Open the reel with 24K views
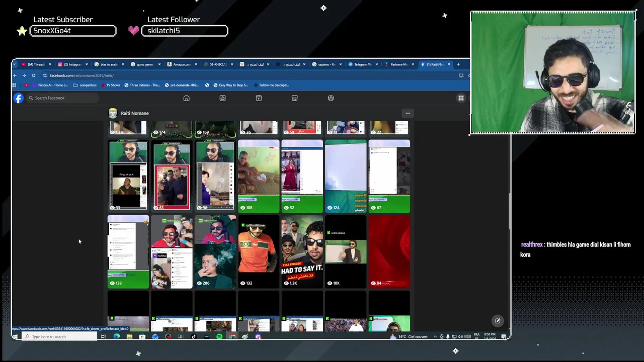The height and width of the screenshot is (362, 644). (x=172, y=251)
